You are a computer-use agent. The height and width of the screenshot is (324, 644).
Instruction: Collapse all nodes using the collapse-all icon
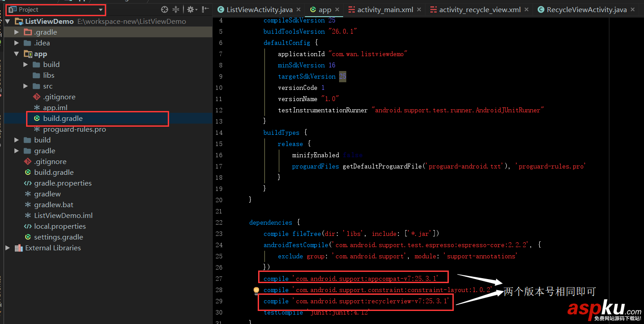[176, 9]
